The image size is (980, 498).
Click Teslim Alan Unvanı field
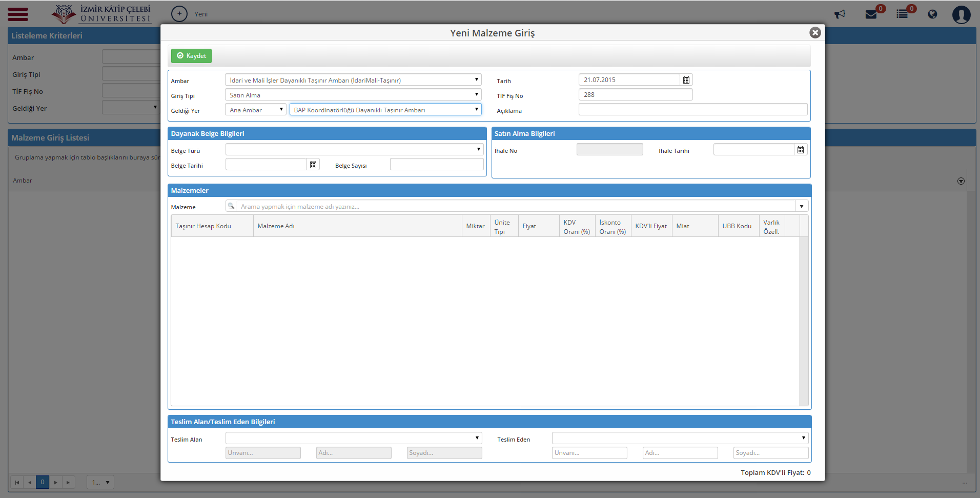pos(263,453)
